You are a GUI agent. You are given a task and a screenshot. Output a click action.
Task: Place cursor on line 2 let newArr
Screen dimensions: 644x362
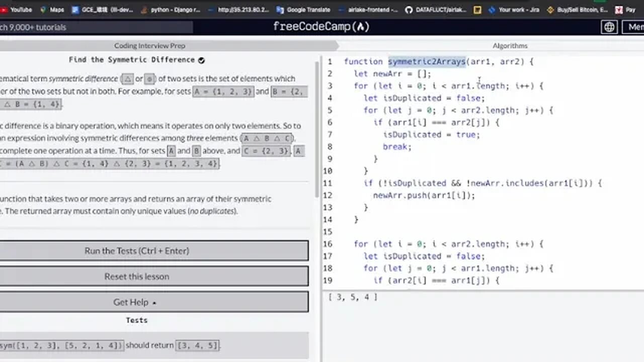(392, 73)
